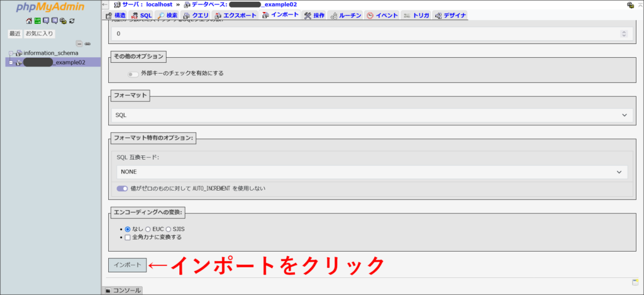Select the インポート tab
Viewport: 644px width, 295px height.
pyautogui.click(x=280, y=15)
